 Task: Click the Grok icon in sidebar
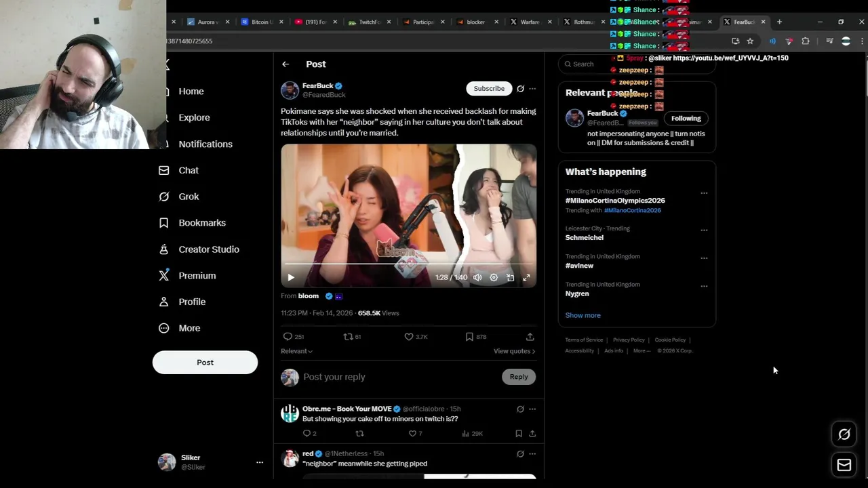pyautogui.click(x=163, y=197)
